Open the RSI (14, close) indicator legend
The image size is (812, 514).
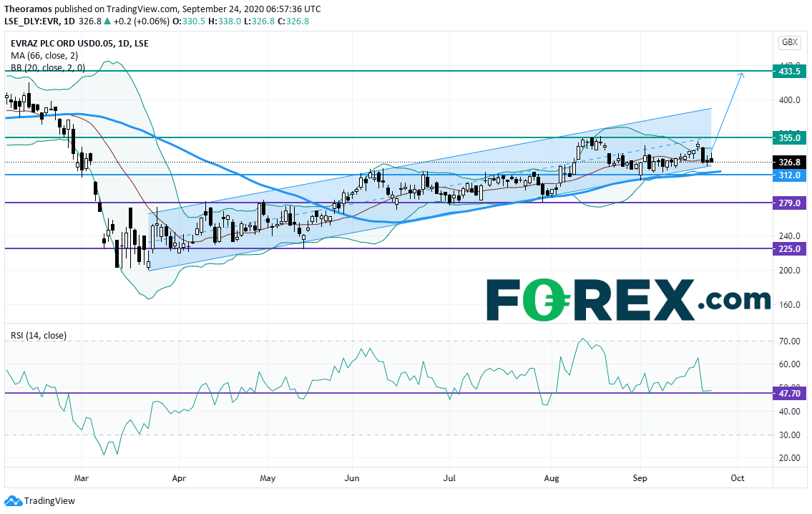[x=37, y=334]
